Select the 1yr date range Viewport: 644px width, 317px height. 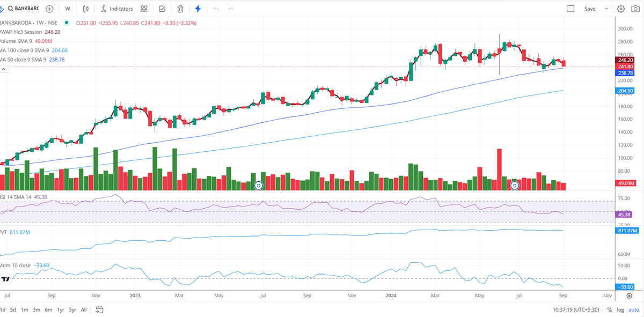tap(61, 309)
